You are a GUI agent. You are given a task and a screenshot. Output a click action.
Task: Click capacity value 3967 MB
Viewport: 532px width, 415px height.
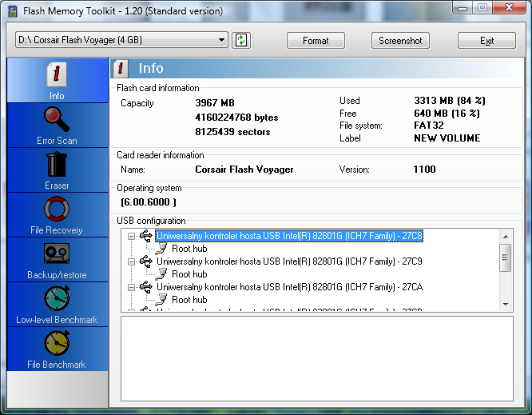tap(215, 103)
